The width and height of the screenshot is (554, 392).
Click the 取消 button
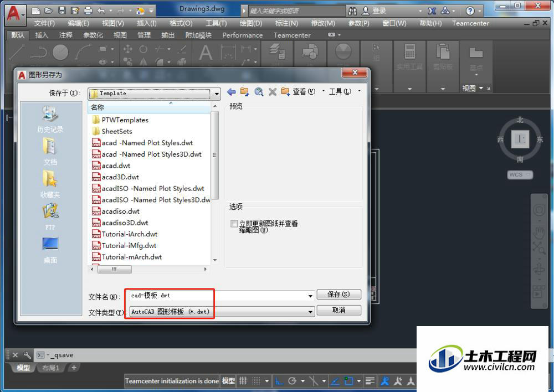coord(338,310)
